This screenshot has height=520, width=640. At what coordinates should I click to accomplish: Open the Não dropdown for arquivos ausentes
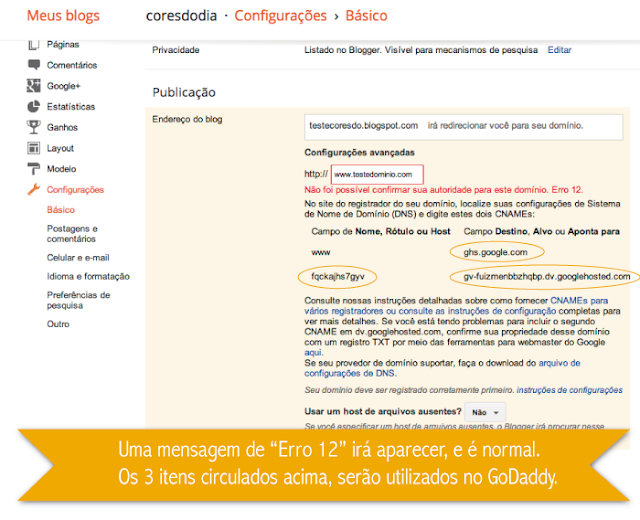[486, 412]
